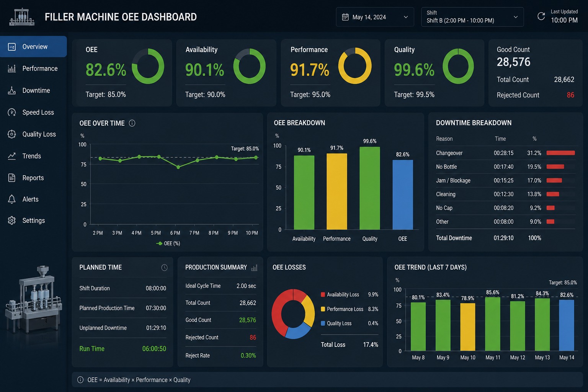Screen dimensions: 588x392
Task: Click the Overview sidebar icon
Action: pyautogui.click(x=12, y=47)
